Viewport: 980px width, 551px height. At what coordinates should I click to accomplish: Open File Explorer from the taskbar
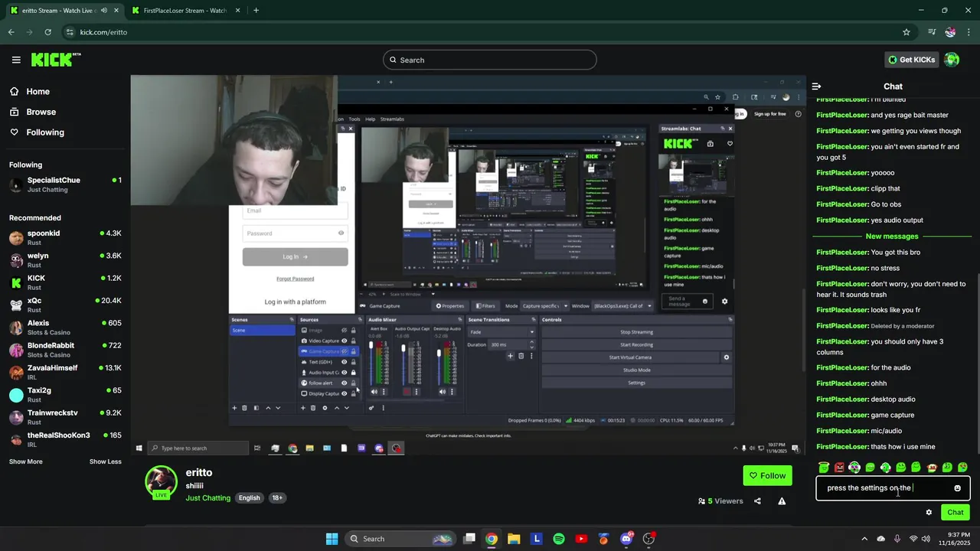[514, 539]
